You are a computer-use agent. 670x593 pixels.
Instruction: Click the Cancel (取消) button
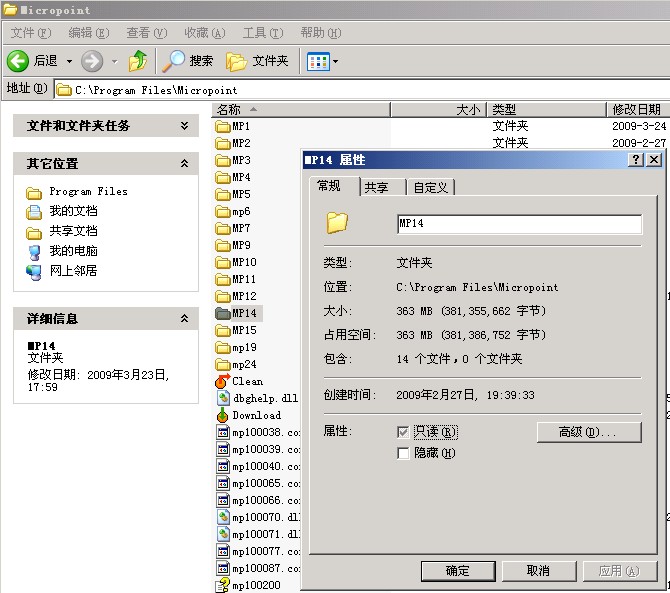pos(538,571)
